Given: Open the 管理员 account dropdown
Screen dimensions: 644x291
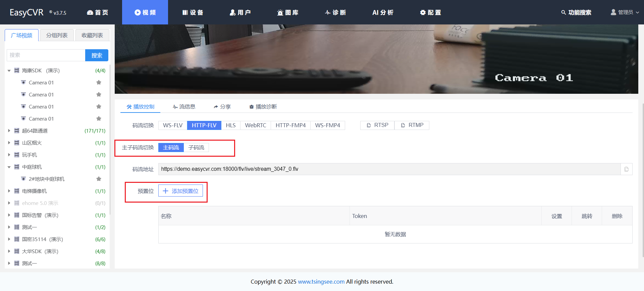Looking at the screenshot, I should point(625,12).
